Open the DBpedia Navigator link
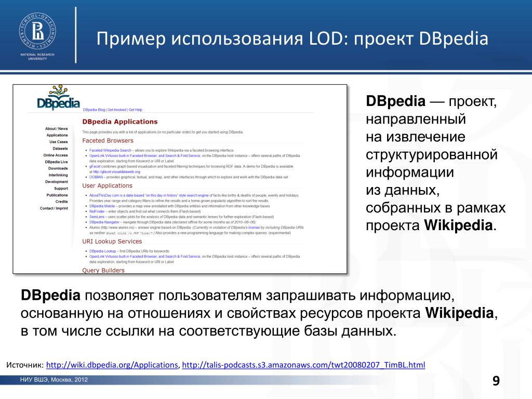This screenshot has width=532, height=399. 104,222
